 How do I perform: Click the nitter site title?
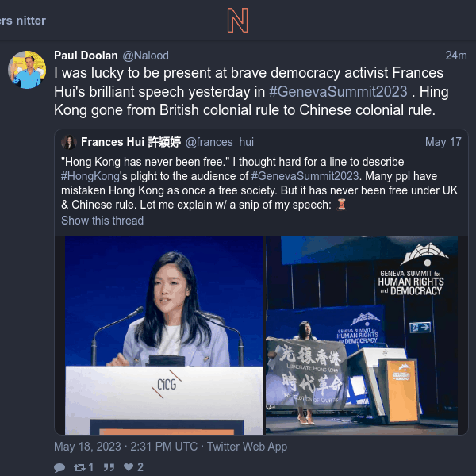(x=23, y=21)
